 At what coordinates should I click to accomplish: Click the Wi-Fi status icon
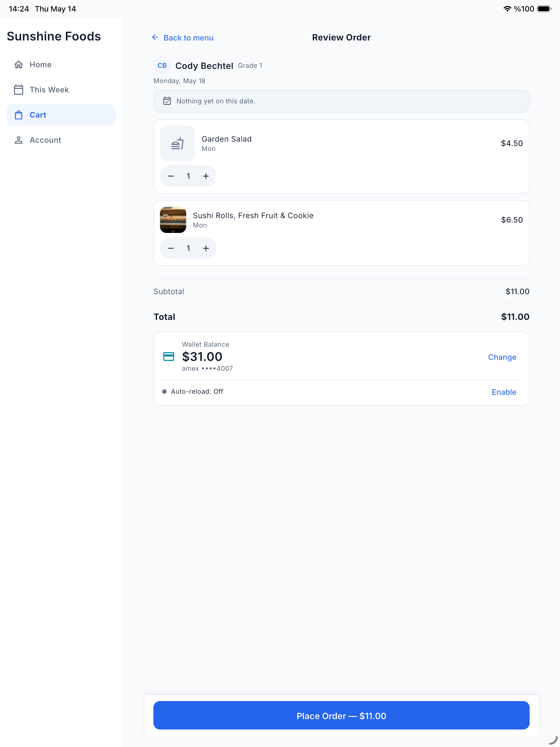(x=507, y=9)
